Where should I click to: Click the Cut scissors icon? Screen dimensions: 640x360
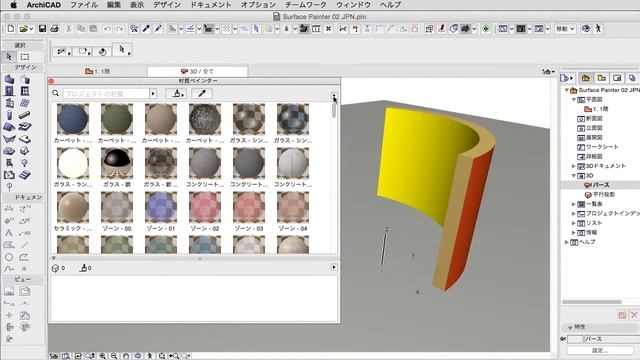[69, 29]
